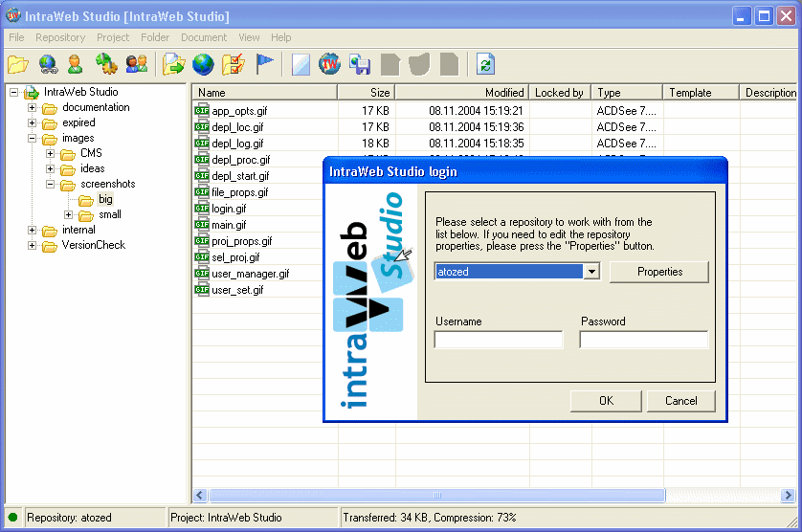The height and width of the screenshot is (532, 802).
Task: Click the IW globe toolbar icon
Action: [330, 64]
